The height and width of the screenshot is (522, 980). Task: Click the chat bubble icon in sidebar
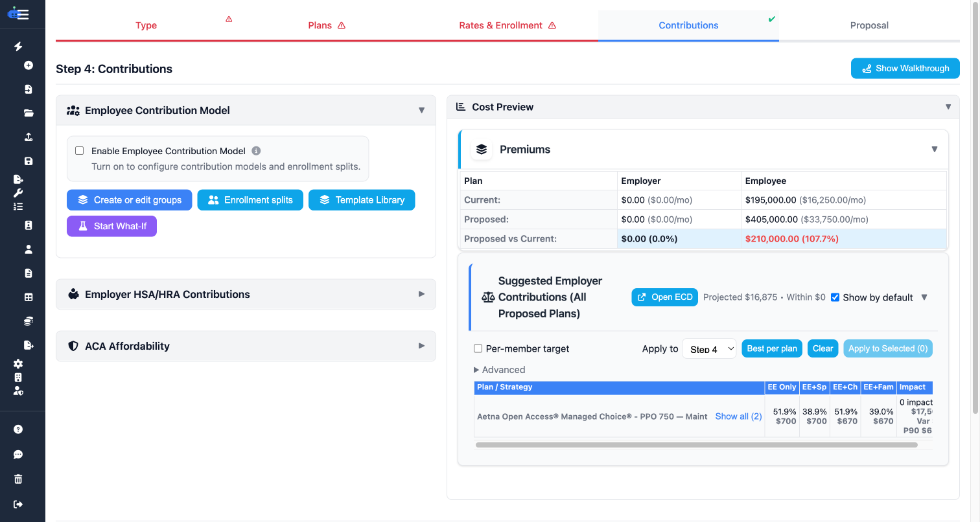coord(18,455)
